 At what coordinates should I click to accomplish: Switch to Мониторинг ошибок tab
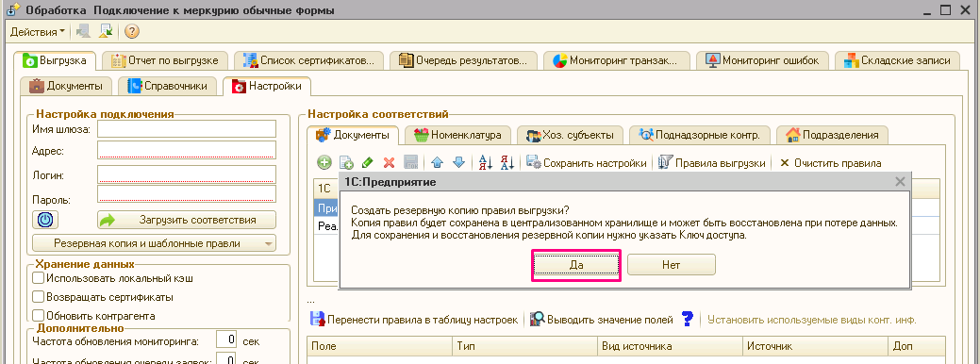coord(762,60)
